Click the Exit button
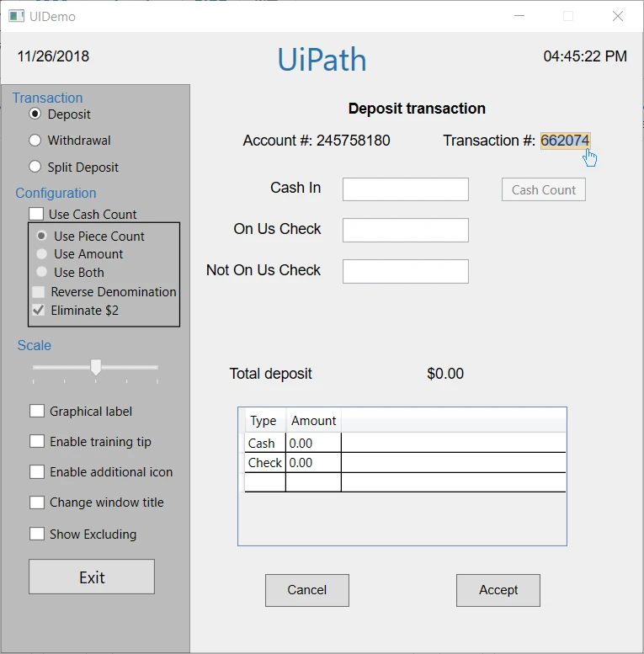 pyautogui.click(x=92, y=577)
